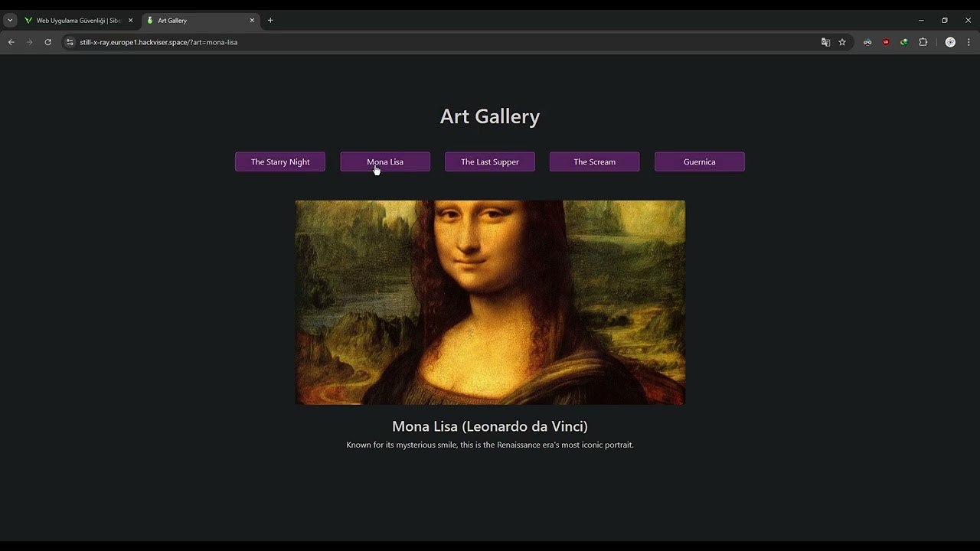Open the Chrome profile avatar
This screenshot has width=980, height=551.
point(950,42)
